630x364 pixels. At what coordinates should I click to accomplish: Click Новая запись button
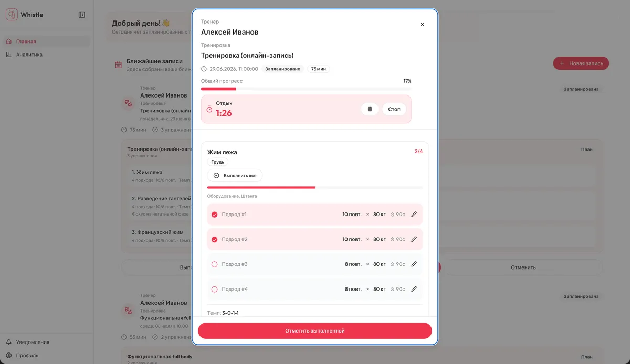pyautogui.click(x=581, y=63)
